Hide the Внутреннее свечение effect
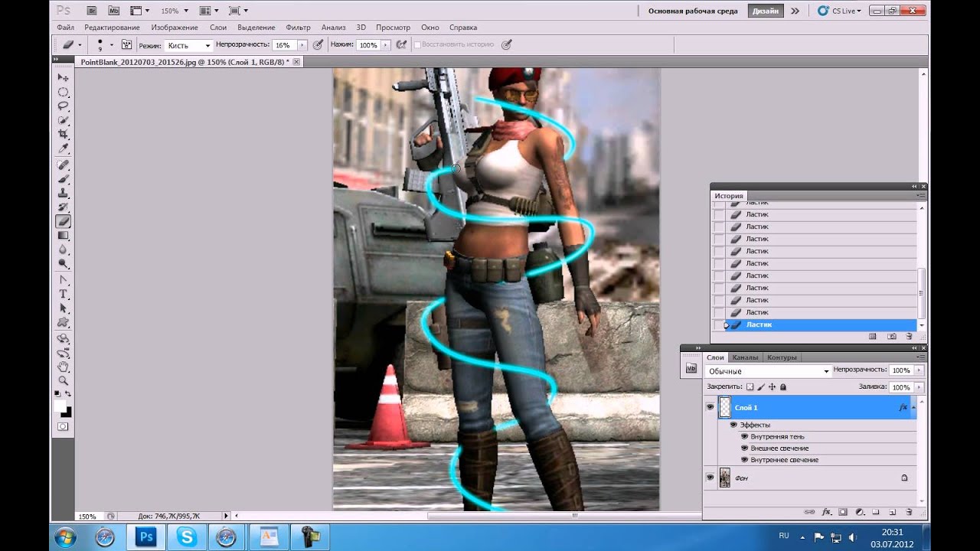The image size is (980, 551). pyautogui.click(x=744, y=460)
